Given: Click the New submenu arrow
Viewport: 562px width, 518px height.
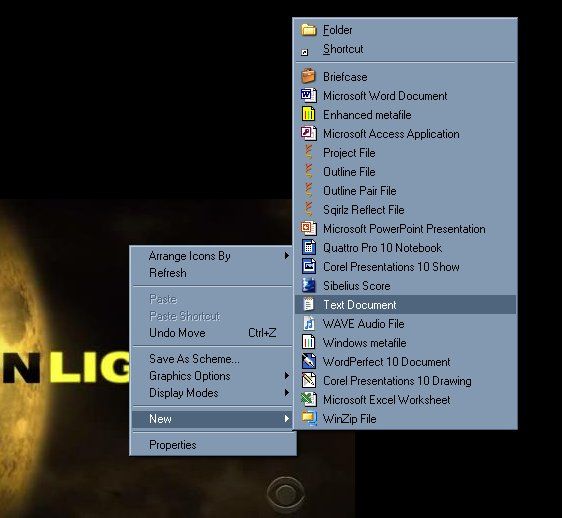Looking at the screenshot, I should (286, 419).
